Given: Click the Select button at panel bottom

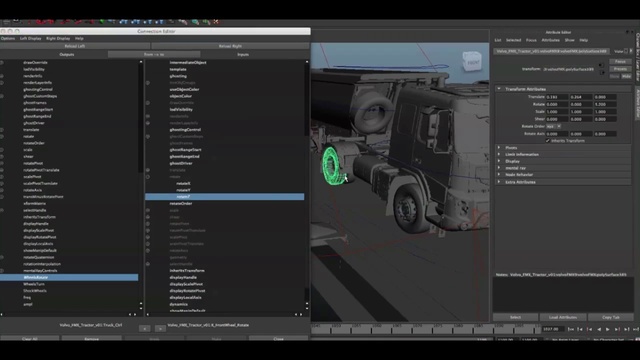Looking at the screenshot, I should coord(515,317).
